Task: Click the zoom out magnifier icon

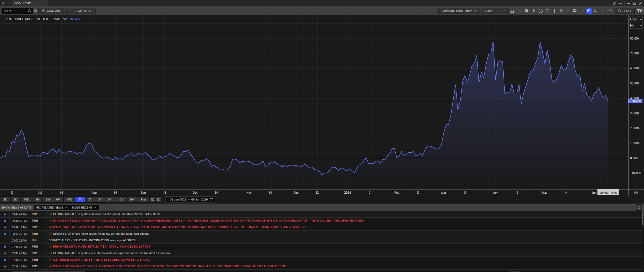Action: 567,11
